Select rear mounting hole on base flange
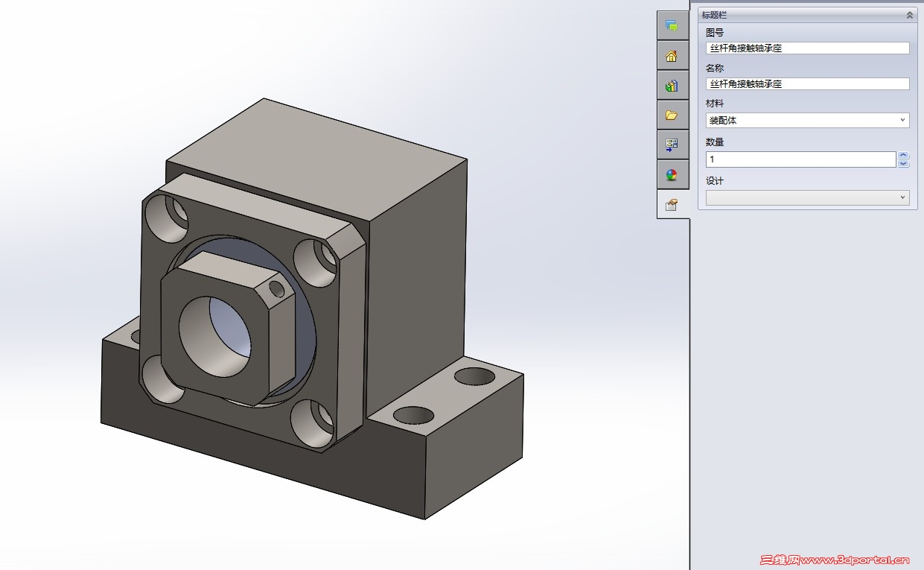924x570 pixels. [x=474, y=376]
